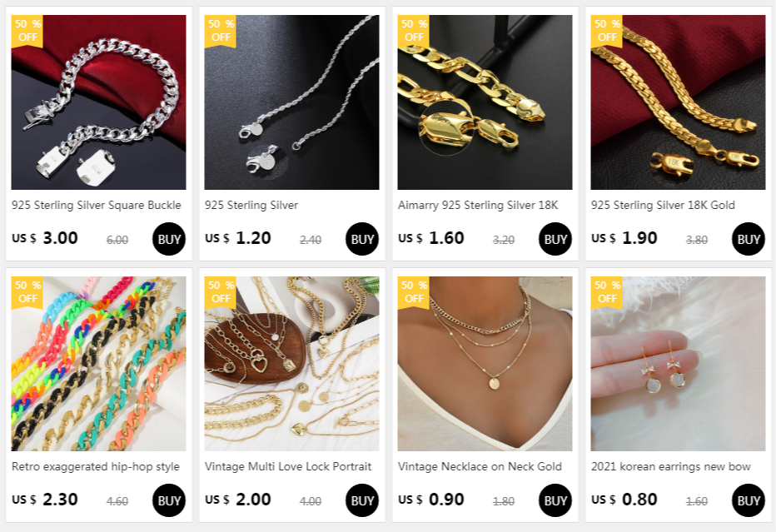The width and height of the screenshot is (776, 532).
Task: Click BUY for korean bow earrings at 0.80
Action: [748, 500]
